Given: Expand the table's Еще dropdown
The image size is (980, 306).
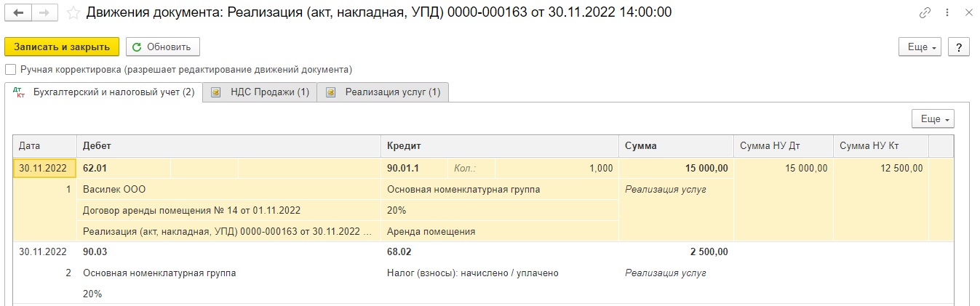Looking at the screenshot, I should [x=933, y=118].
